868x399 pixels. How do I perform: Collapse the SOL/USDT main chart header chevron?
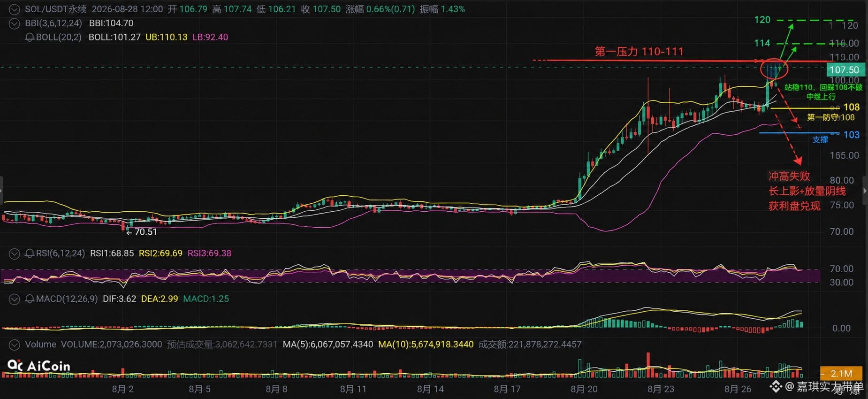pyautogui.click(x=15, y=9)
